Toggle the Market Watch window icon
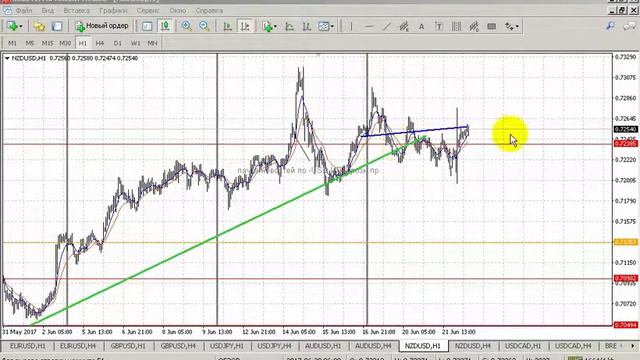The image size is (640, 360). coord(57,26)
